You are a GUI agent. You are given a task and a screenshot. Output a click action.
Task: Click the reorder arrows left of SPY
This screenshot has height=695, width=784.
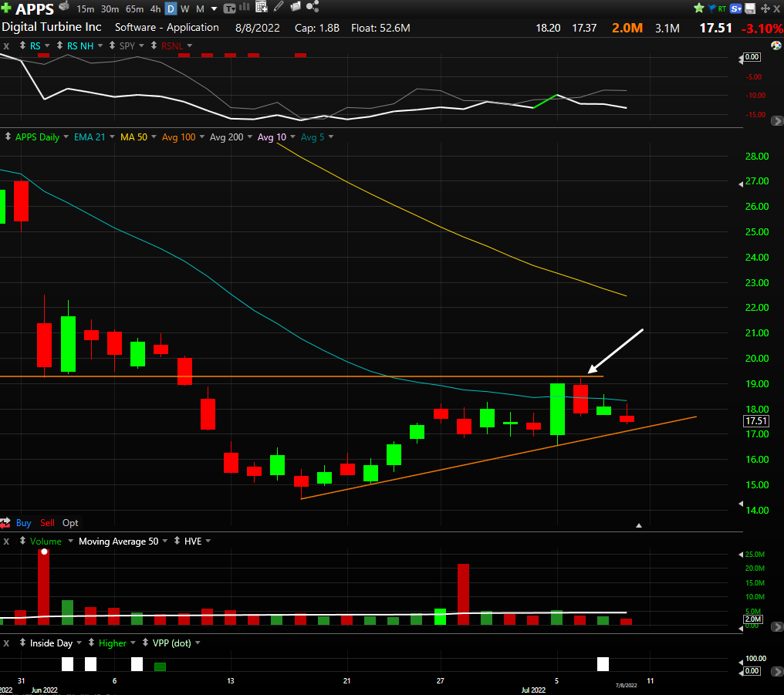[x=112, y=46]
